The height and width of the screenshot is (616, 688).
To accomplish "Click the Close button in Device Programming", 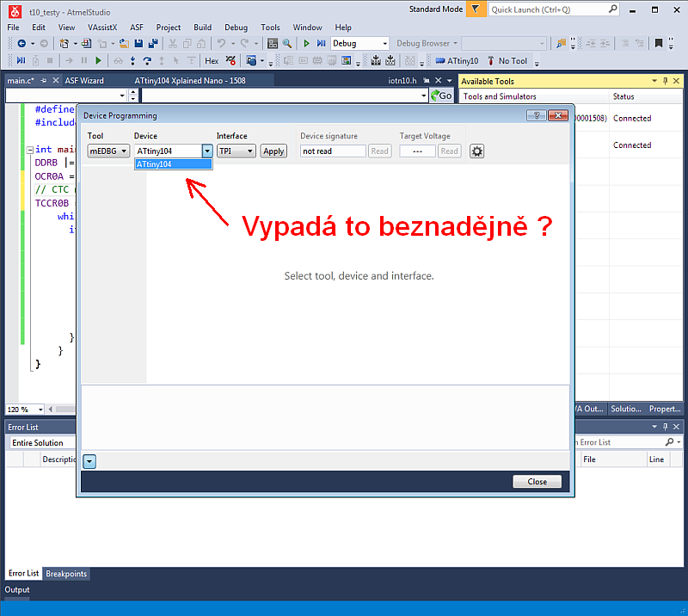I will [x=537, y=482].
